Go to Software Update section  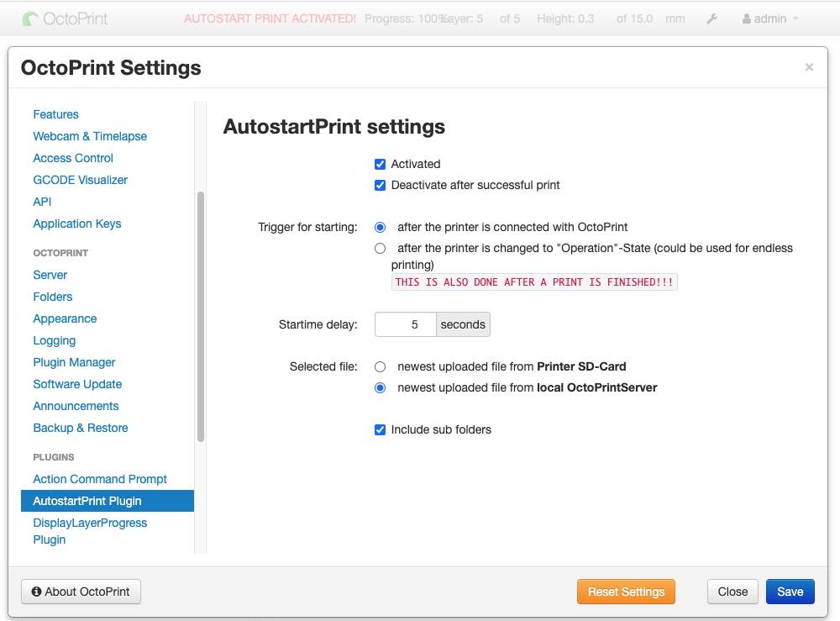pyautogui.click(x=77, y=385)
